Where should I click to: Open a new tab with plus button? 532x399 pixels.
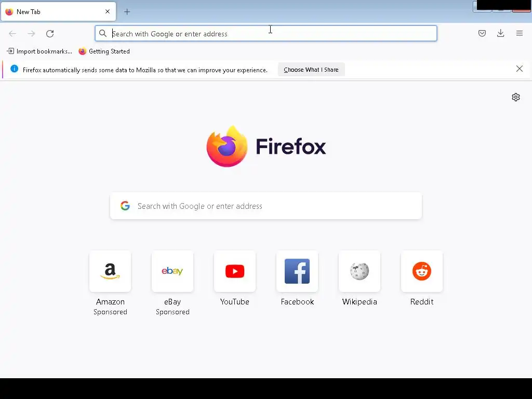pos(127,12)
